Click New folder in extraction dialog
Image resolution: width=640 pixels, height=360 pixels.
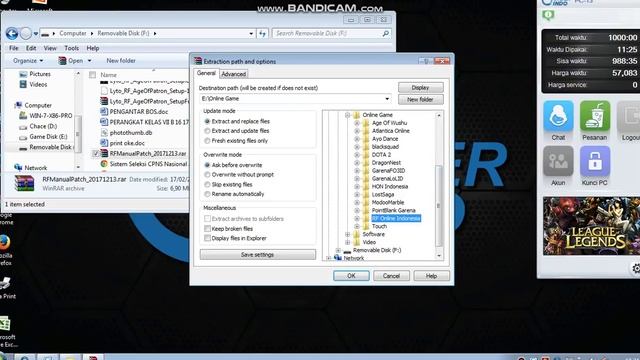pyautogui.click(x=420, y=100)
